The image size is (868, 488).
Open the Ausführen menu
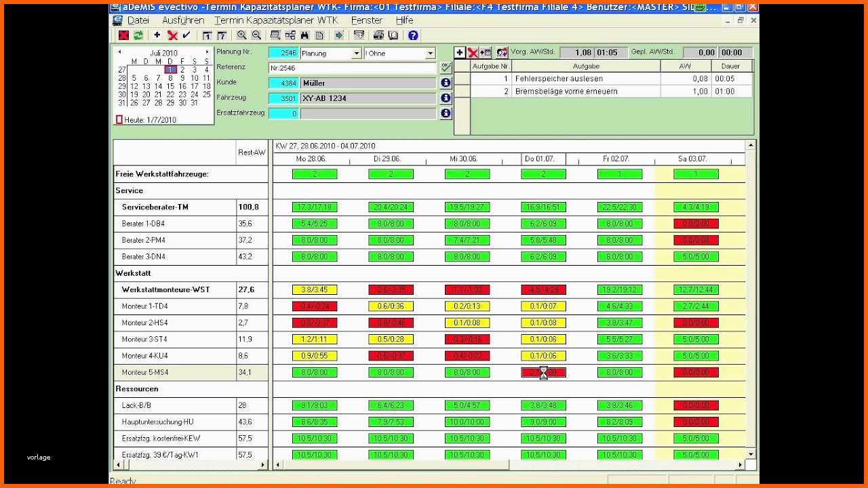[x=182, y=20]
